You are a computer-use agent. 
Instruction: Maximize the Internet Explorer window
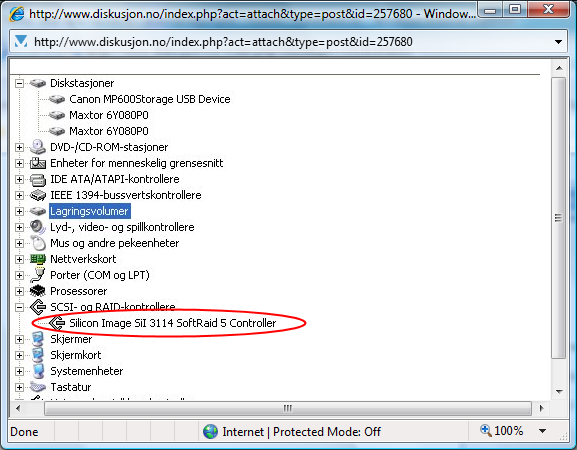[x=515, y=10]
